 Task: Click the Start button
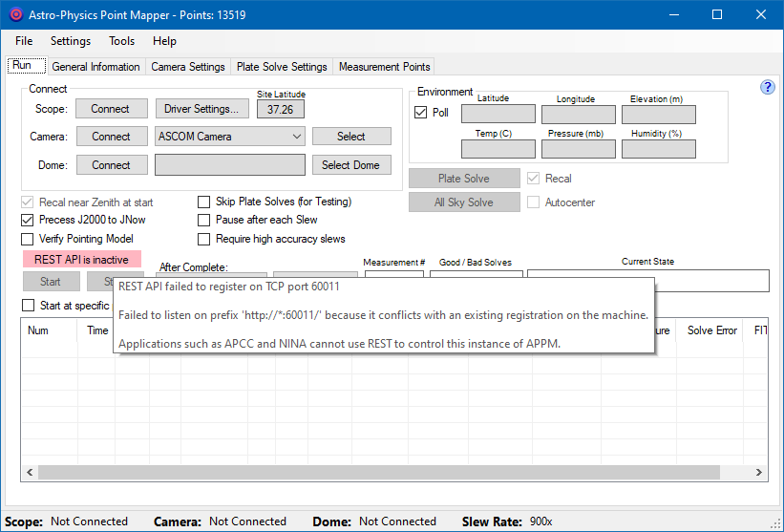click(x=51, y=282)
